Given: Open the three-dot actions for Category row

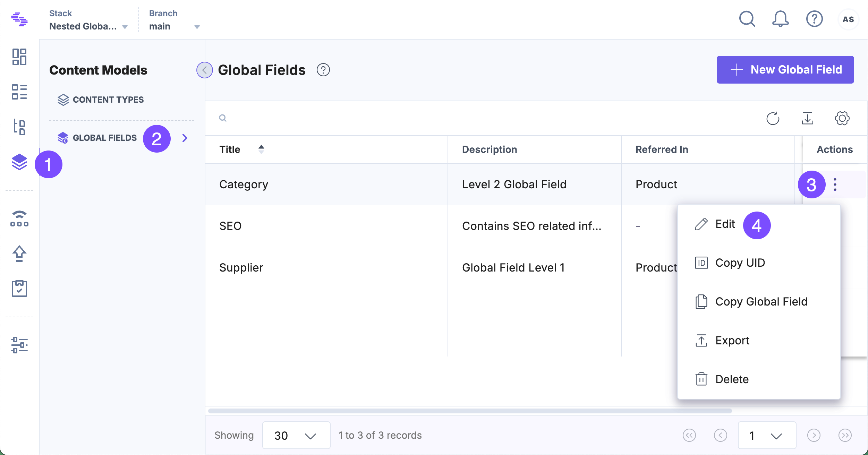Looking at the screenshot, I should pyautogui.click(x=835, y=184).
